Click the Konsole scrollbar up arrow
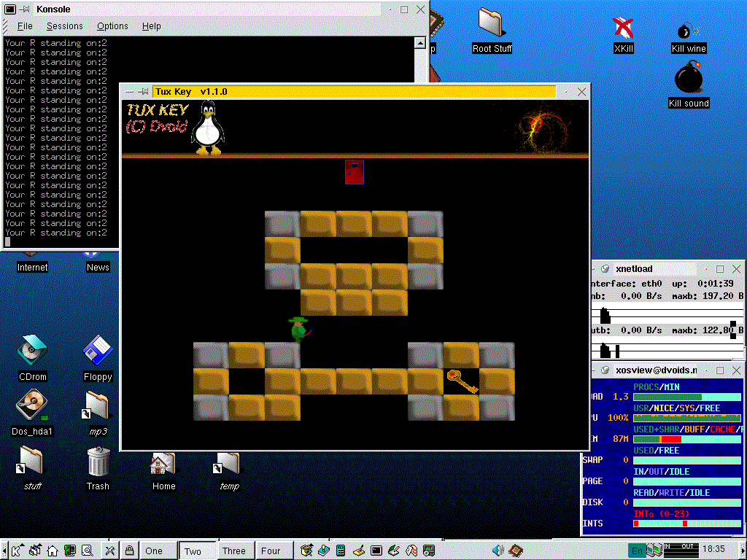The width and height of the screenshot is (747, 560). pyautogui.click(x=419, y=43)
